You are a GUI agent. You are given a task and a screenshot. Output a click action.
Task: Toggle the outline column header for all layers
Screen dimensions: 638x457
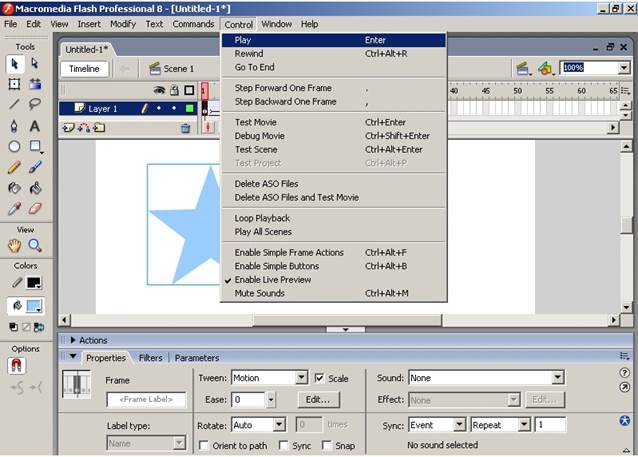click(x=189, y=90)
